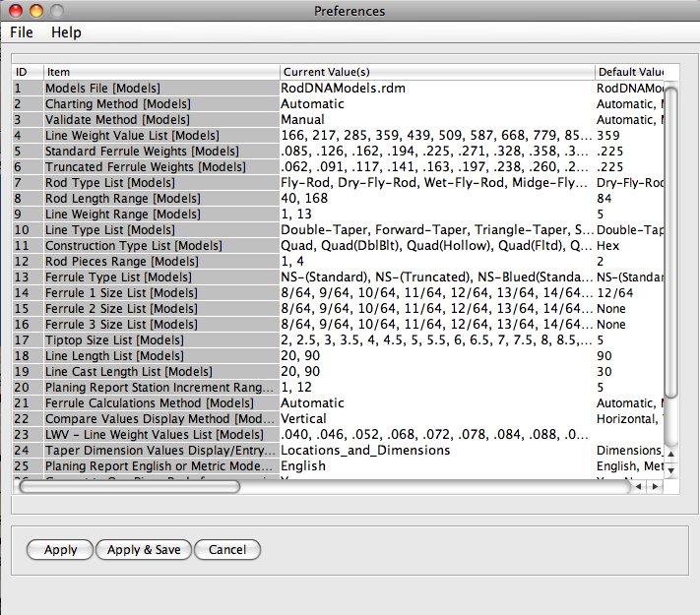Select LWV - Line Weight Values List
The image size is (700, 615).
[161, 434]
